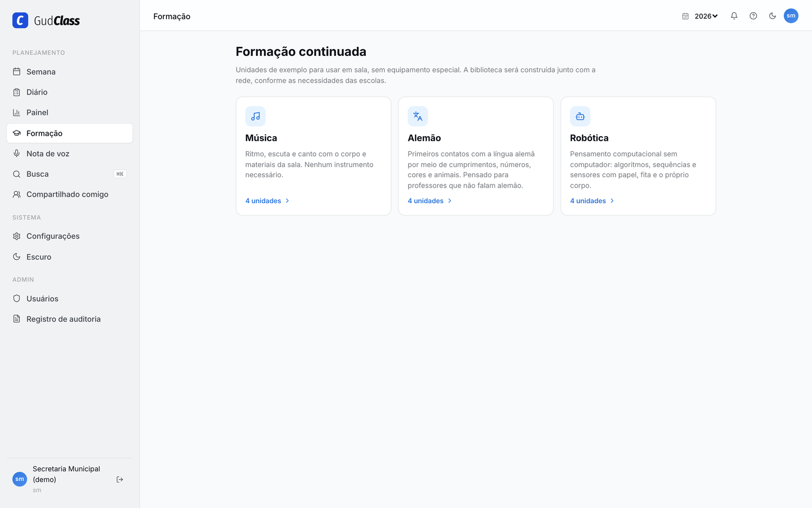Toggle dark theme moon icon in the top bar
Viewport: 812px width, 508px height.
[x=772, y=16]
